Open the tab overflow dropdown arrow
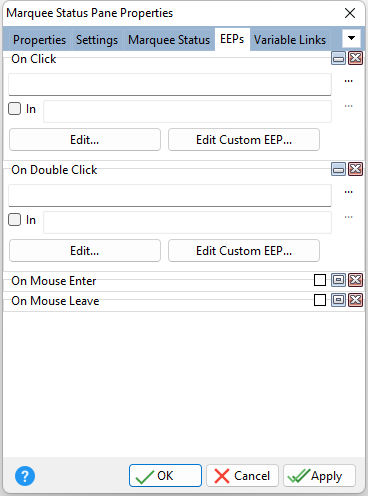The width and height of the screenshot is (368, 496). click(x=351, y=38)
